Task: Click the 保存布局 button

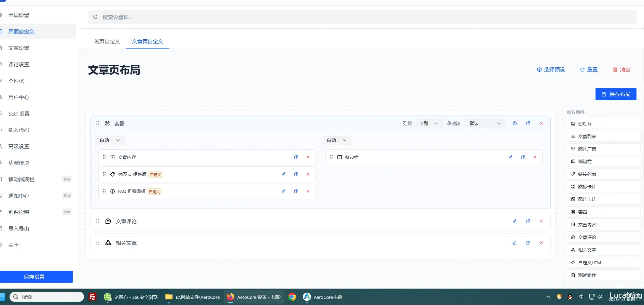Action: click(x=616, y=94)
